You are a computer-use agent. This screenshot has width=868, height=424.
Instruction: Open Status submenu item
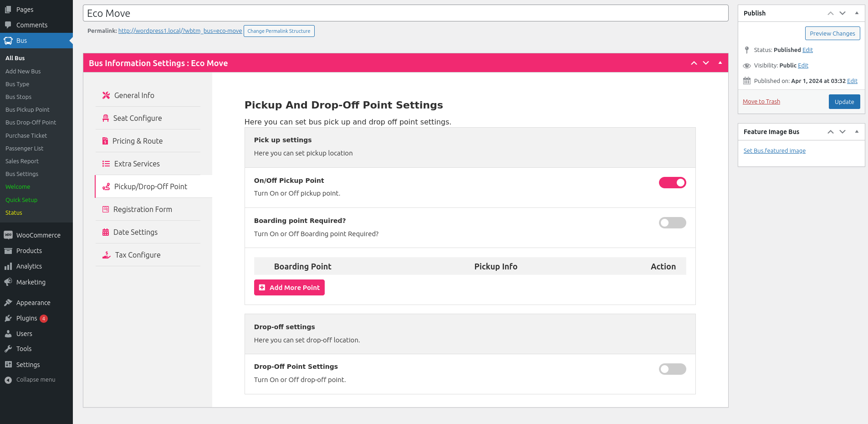pyautogui.click(x=14, y=212)
